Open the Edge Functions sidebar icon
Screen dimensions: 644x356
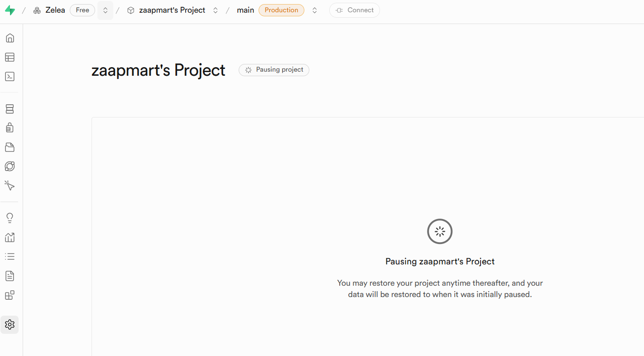tap(10, 166)
